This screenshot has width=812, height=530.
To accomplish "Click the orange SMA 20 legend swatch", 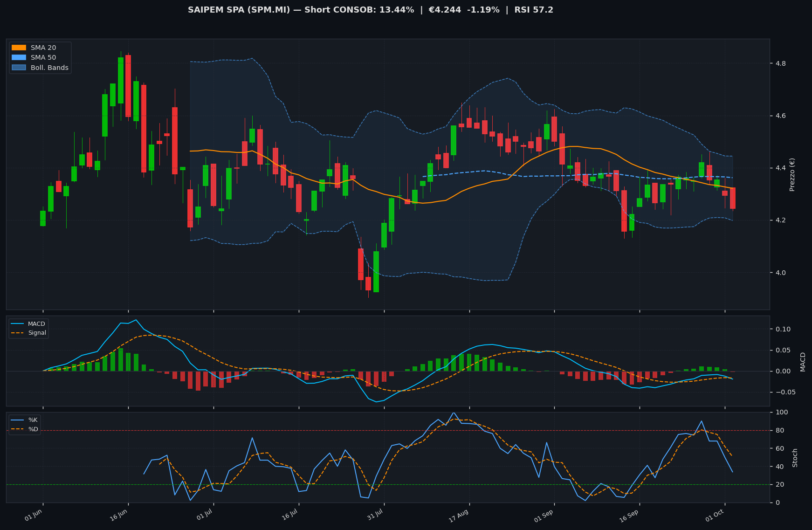I will pyautogui.click(x=19, y=48).
